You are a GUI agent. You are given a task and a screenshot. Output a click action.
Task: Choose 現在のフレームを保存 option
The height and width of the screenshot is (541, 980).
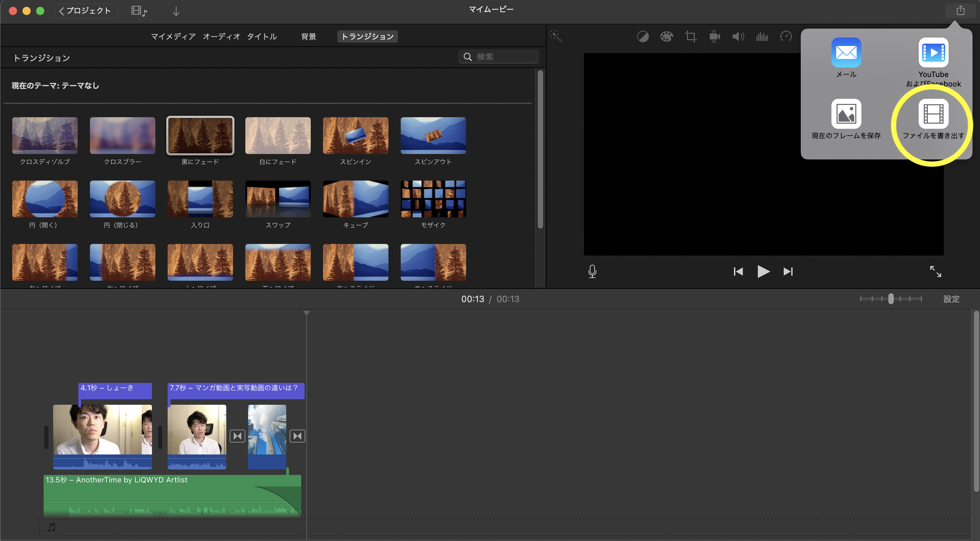846,114
